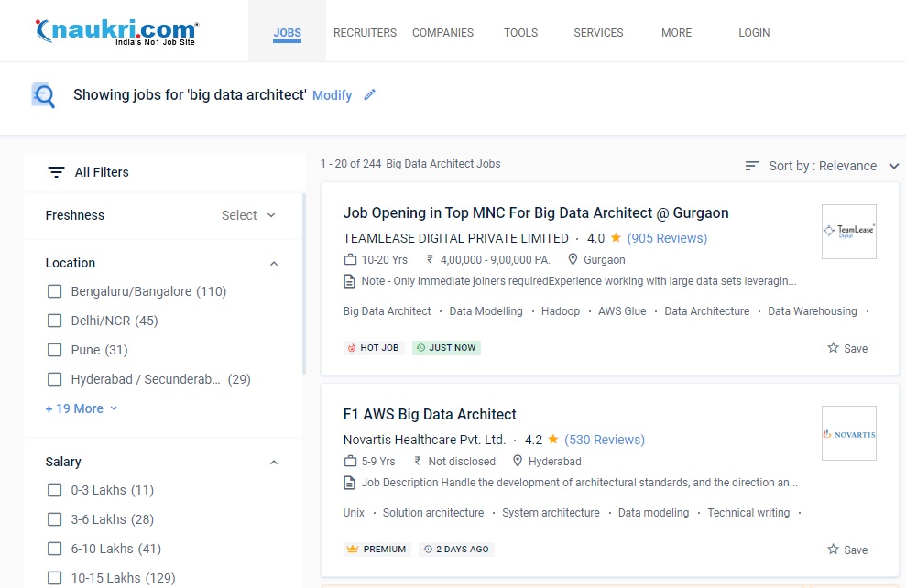906x588 pixels.
Task: Click the filter panel vertical scrollbar
Action: (x=303, y=284)
